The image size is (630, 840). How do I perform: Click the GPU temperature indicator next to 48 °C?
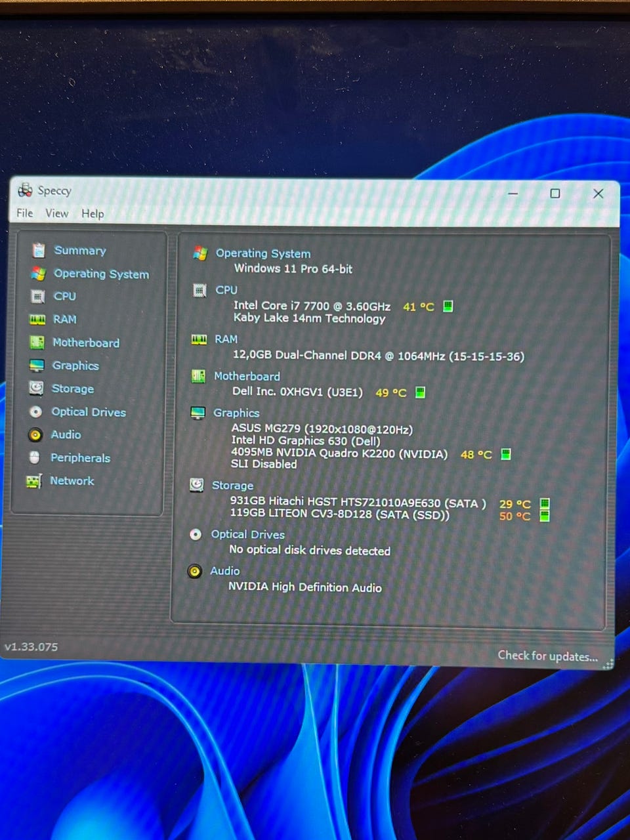coord(506,454)
